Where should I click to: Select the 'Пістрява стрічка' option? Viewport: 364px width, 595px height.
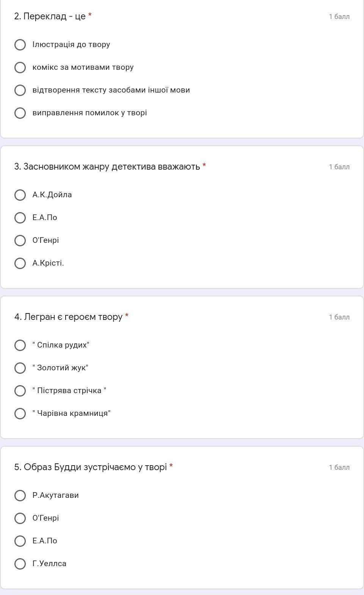coord(20,391)
